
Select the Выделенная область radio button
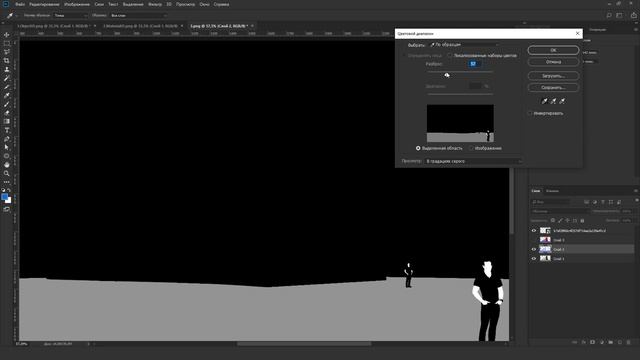click(x=418, y=148)
